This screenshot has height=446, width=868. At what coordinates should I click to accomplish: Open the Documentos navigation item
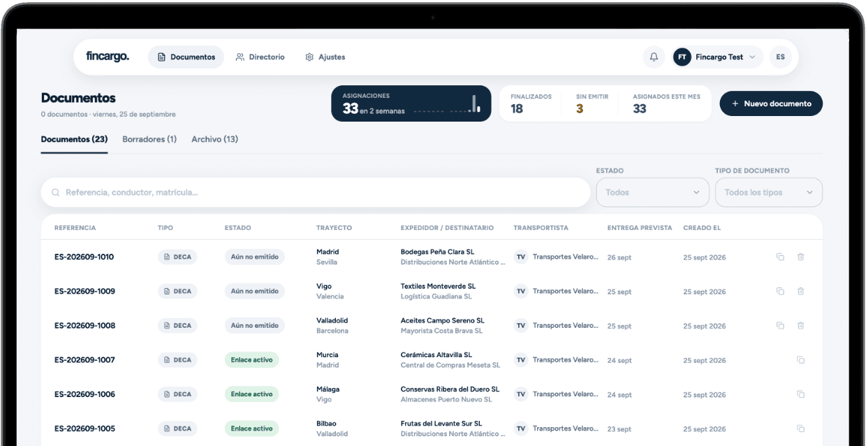pyautogui.click(x=186, y=57)
